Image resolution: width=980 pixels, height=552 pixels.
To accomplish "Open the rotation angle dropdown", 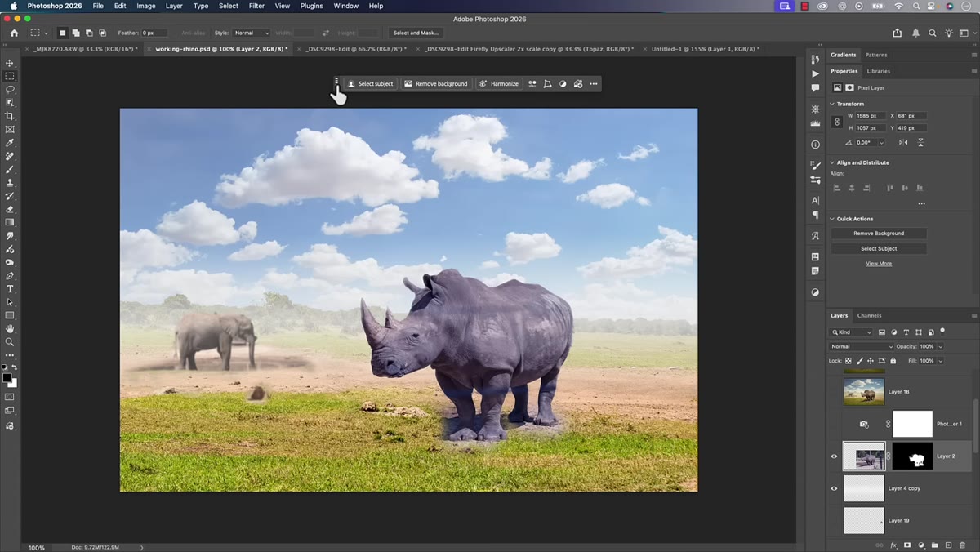I will [881, 142].
